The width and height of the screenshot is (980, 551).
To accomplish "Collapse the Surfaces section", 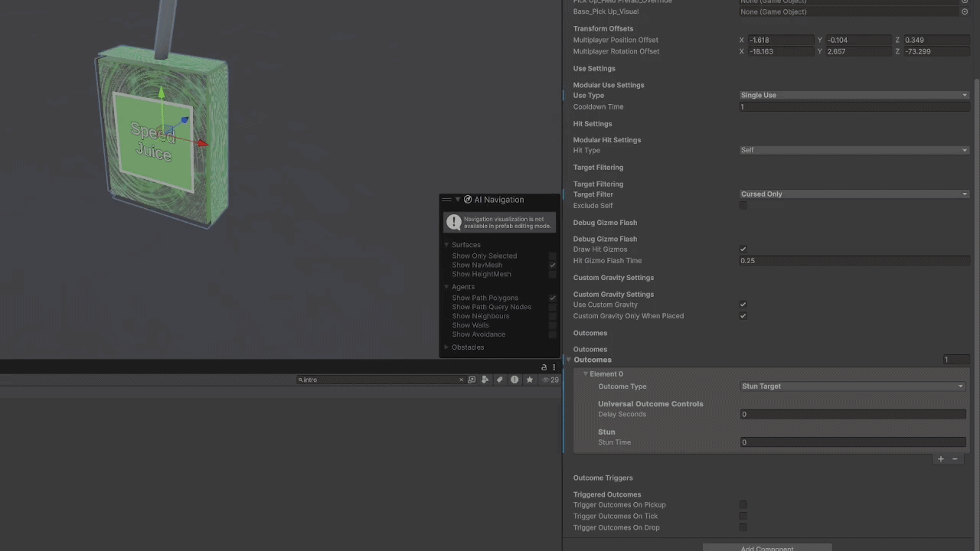I will pyautogui.click(x=446, y=245).
